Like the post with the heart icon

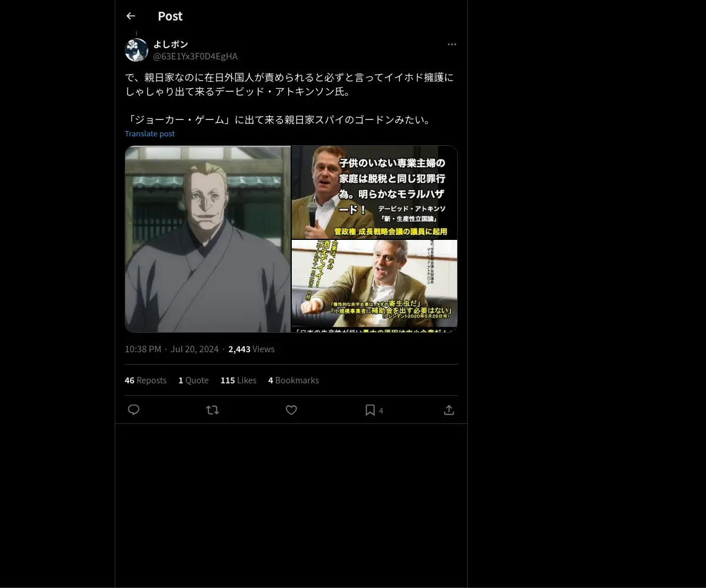coord(291,410)
